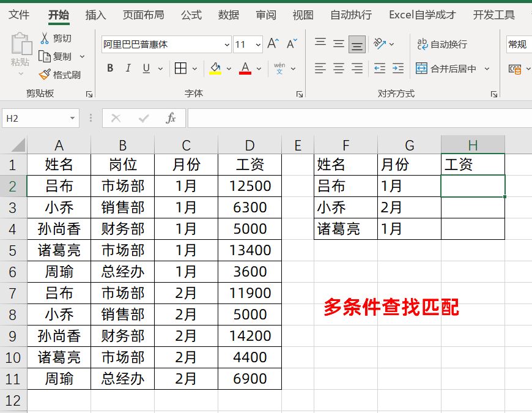Screen dimensions: 532x413
Task: Select row 5 header
Action: coord(13,250)
